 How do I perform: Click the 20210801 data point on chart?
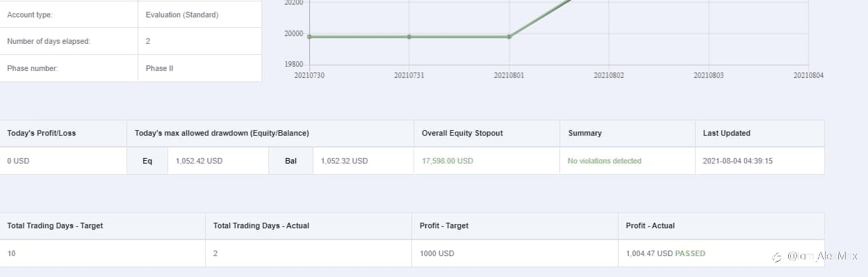(509, 36)
